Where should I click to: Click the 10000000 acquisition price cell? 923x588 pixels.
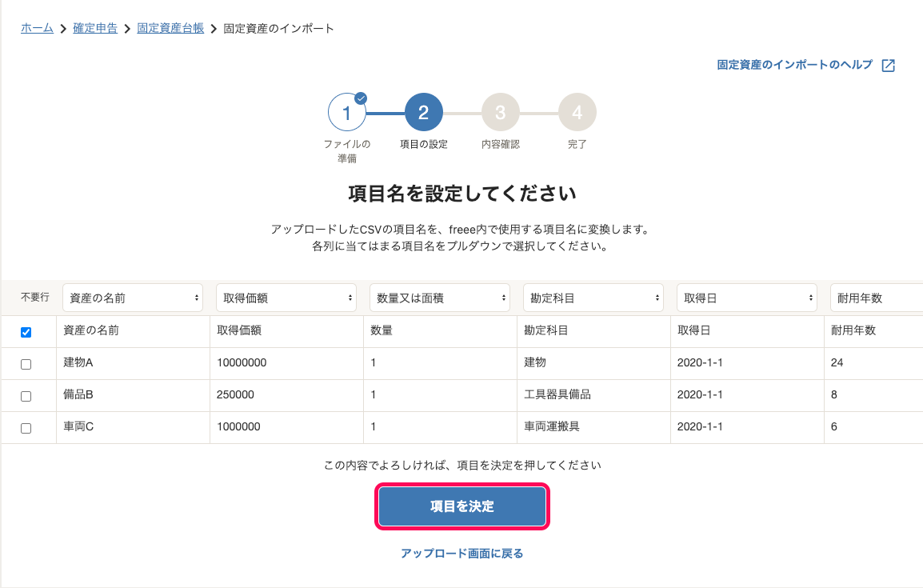pos(286,363)
